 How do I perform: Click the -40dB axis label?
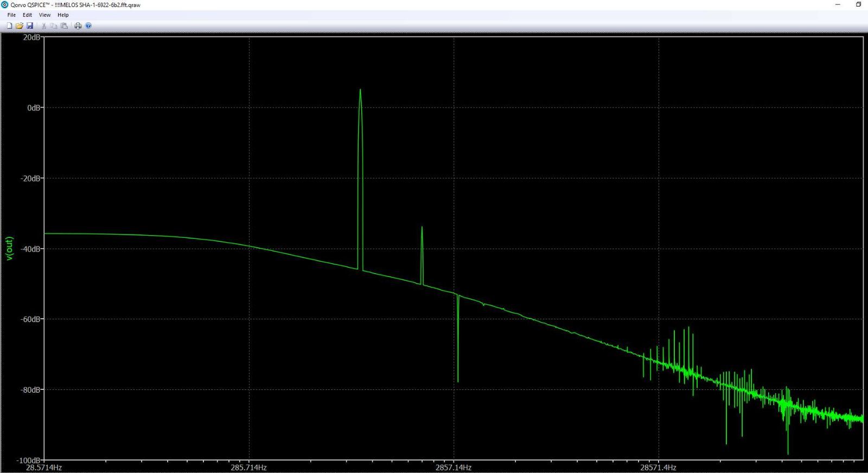[31, 249]
